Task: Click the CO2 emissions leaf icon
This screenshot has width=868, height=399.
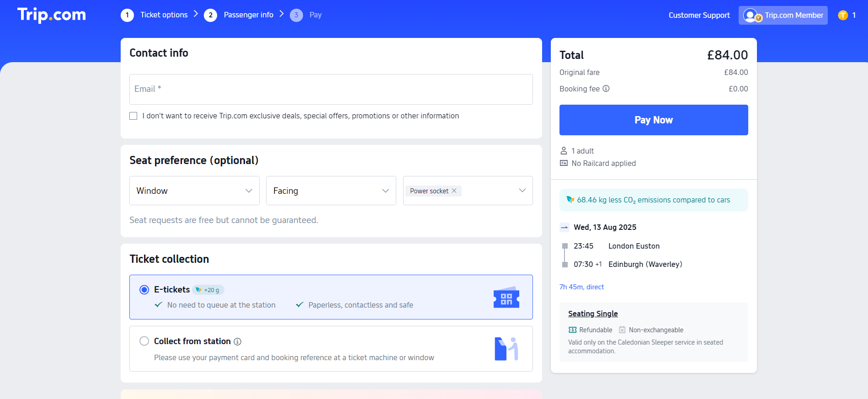Action: coord(570,200)
